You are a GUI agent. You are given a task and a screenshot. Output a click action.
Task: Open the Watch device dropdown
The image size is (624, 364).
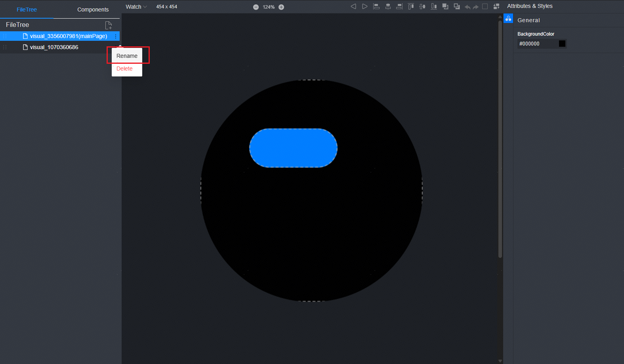136,7
